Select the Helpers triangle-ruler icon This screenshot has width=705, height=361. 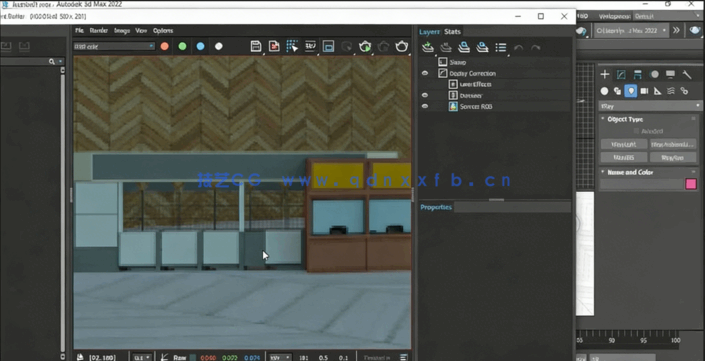(x=658, y=91)
